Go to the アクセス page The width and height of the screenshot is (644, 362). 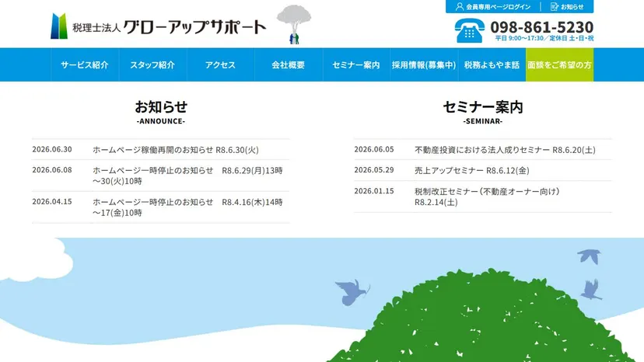click(x=220, y=64)
